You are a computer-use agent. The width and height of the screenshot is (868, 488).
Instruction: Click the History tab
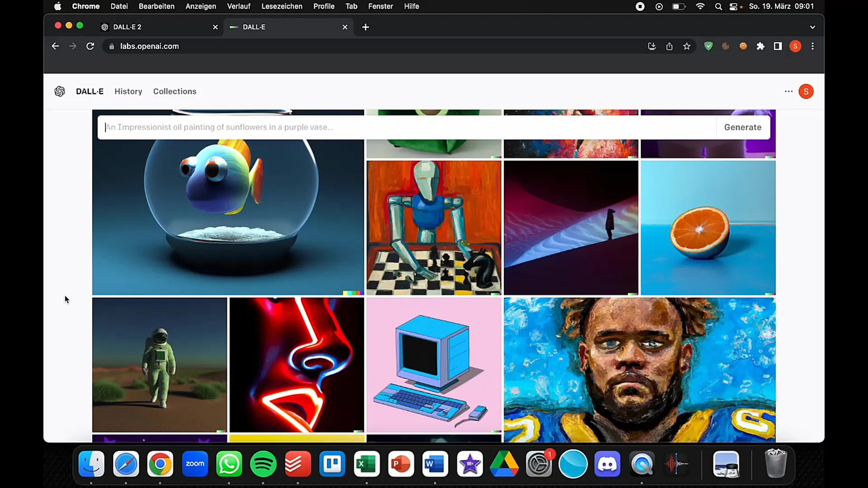click(x=128, y=91)
